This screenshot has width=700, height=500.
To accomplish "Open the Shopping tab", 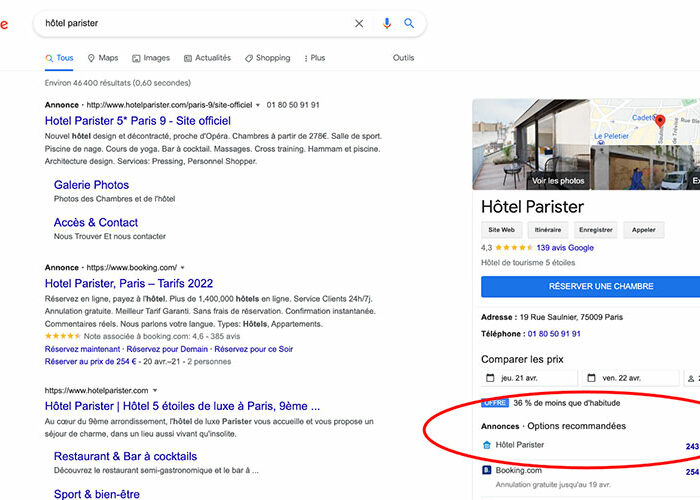I will [267, 58].
